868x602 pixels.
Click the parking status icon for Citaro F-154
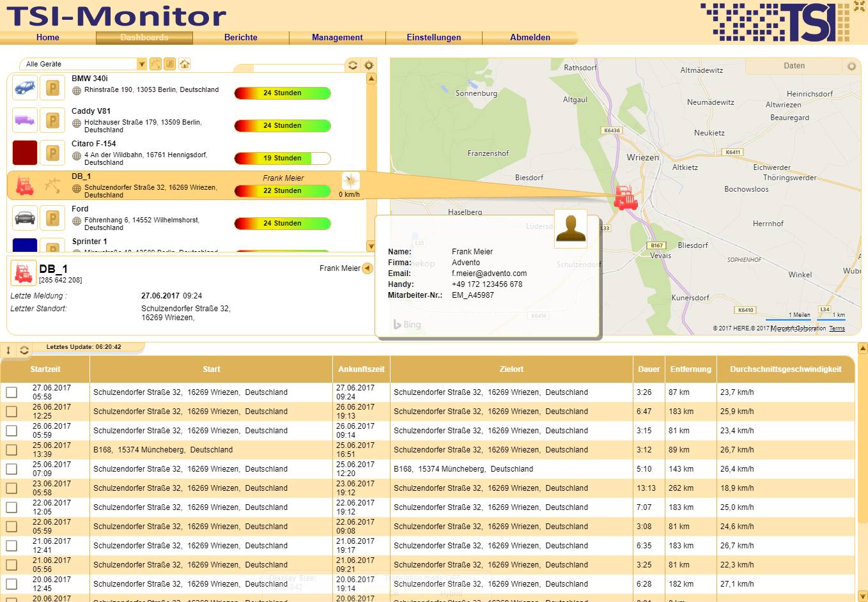click(52, 153)
